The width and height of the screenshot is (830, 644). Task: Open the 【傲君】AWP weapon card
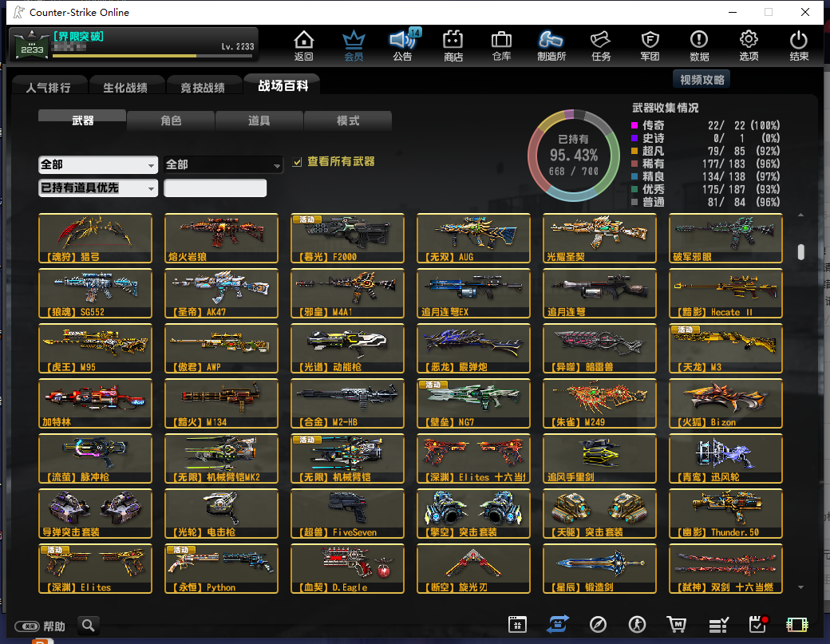tap(221, 348)
